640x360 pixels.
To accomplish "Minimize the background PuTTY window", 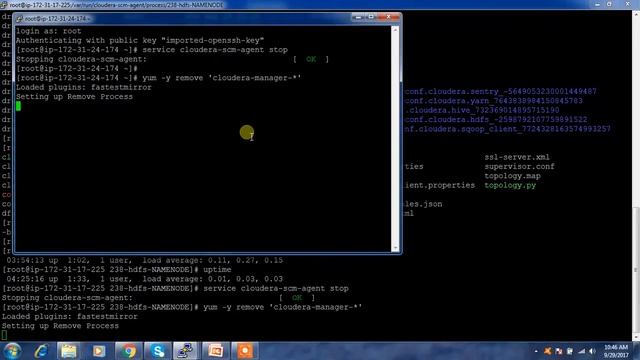I will [x=598, y=4].
